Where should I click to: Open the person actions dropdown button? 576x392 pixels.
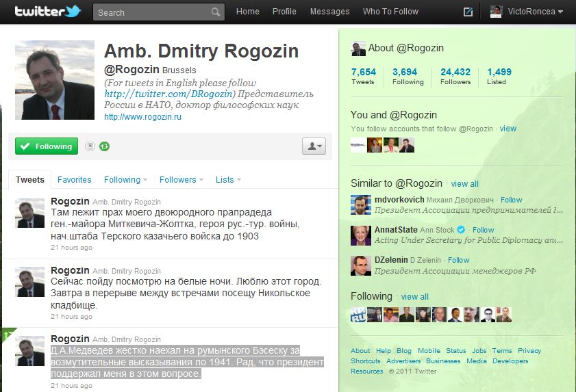(313, 146)
